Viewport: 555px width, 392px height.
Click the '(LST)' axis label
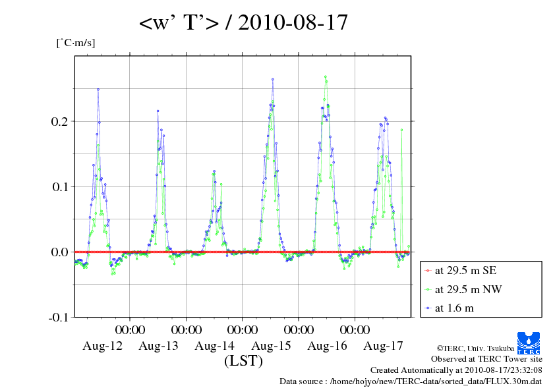tap(243, 361)
